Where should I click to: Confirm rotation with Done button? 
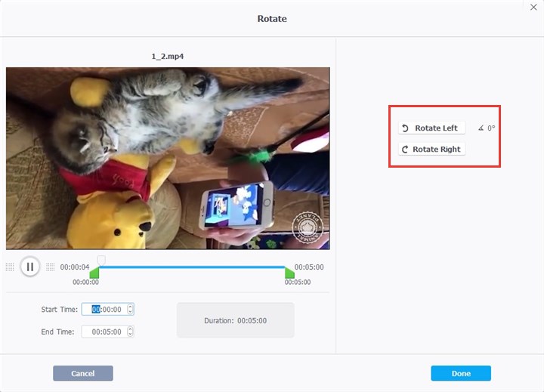[461, 373]
